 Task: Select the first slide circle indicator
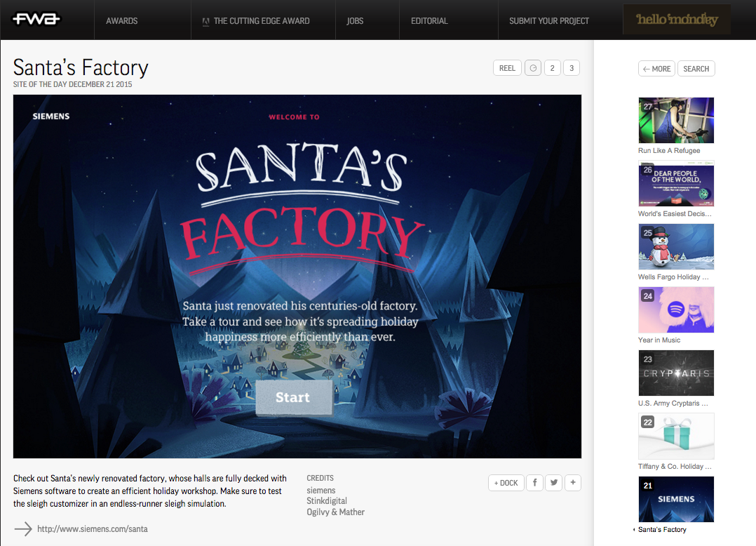[533, 68]
